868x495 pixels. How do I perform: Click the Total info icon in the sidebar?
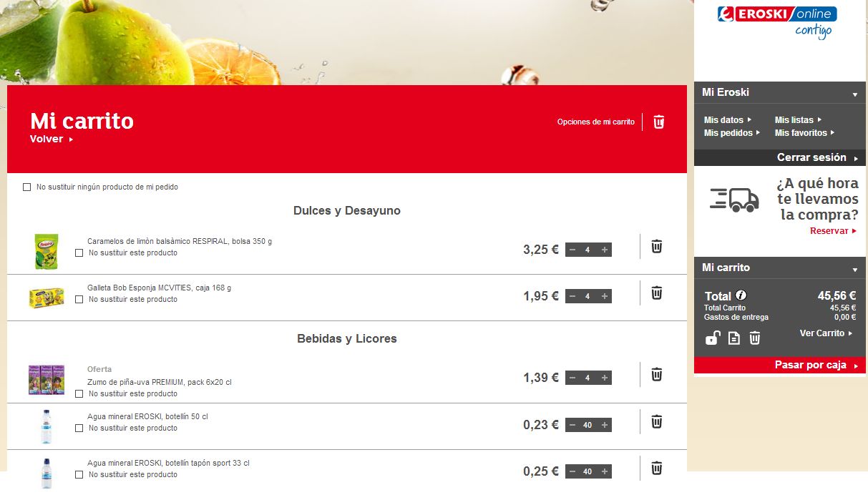pyautogui.click(x=741, y=295)
